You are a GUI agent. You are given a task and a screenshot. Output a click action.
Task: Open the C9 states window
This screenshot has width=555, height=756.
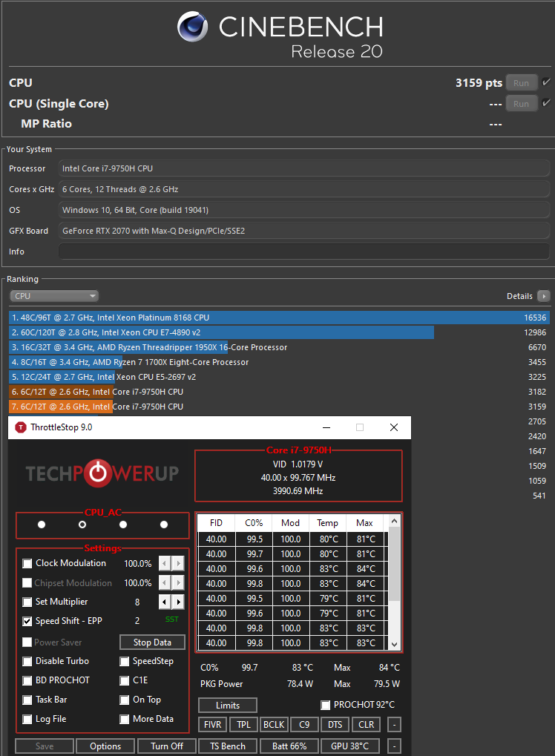coord(304,725)
